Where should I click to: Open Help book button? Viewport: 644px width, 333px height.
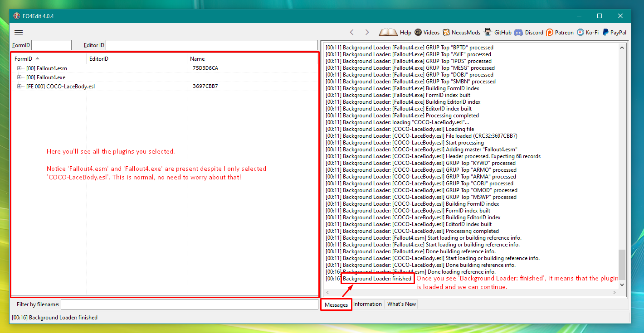point(395,32)
